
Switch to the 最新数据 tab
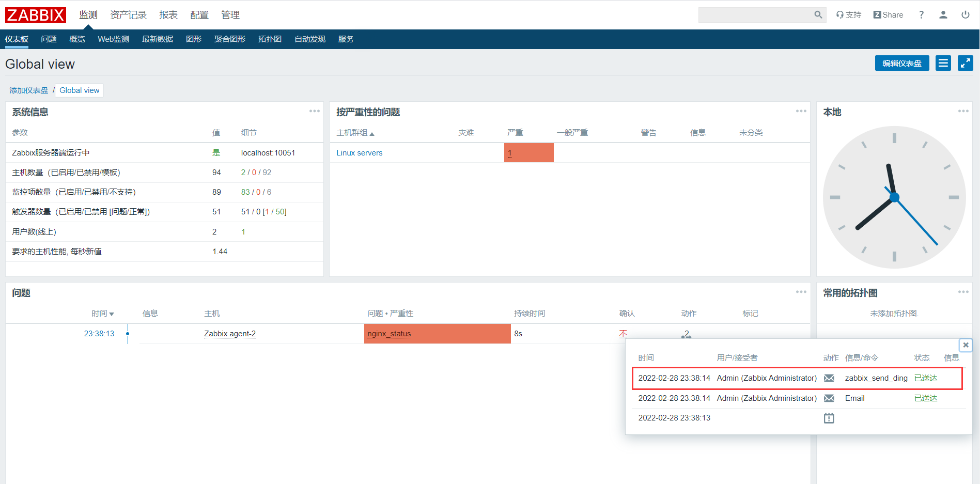pyautogui.click(x=158, y=39)
